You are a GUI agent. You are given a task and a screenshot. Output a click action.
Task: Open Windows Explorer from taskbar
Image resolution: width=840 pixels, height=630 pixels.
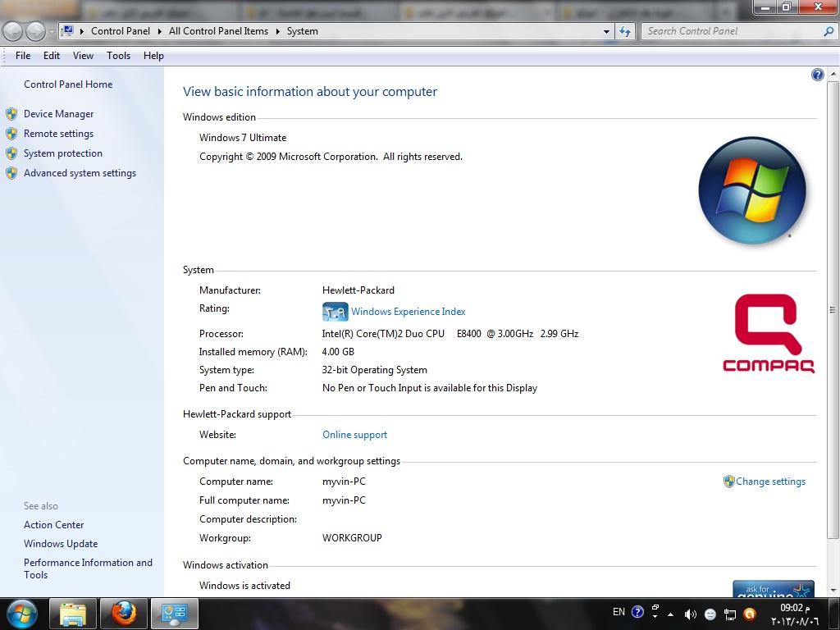point(73,614)
